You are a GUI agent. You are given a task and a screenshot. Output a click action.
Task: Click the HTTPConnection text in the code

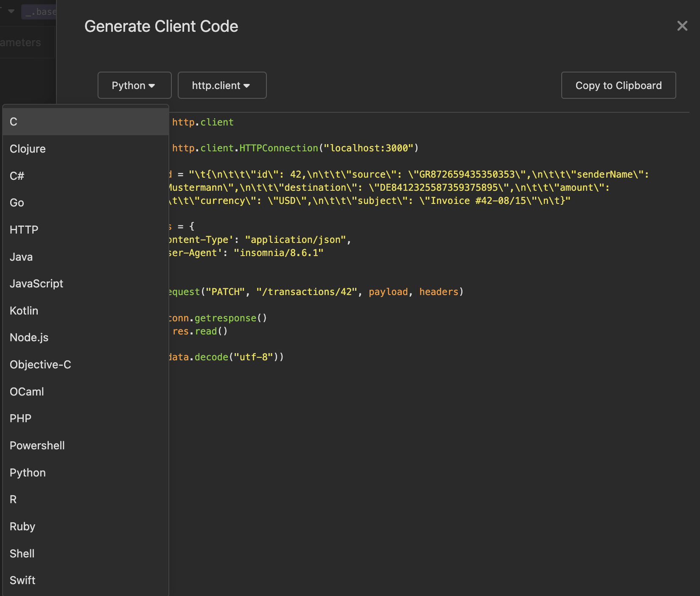pos(279,148)
